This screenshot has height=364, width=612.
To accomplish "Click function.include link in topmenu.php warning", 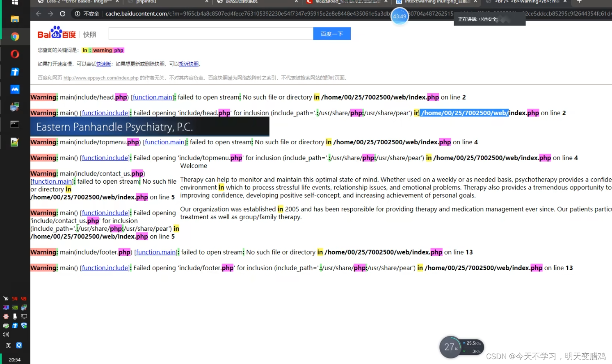I will click(x=105, y=158).
